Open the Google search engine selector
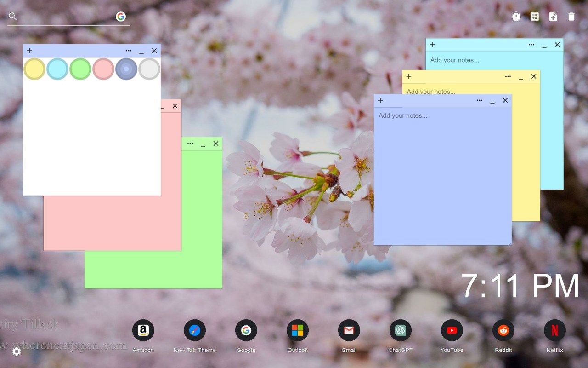 121,17
